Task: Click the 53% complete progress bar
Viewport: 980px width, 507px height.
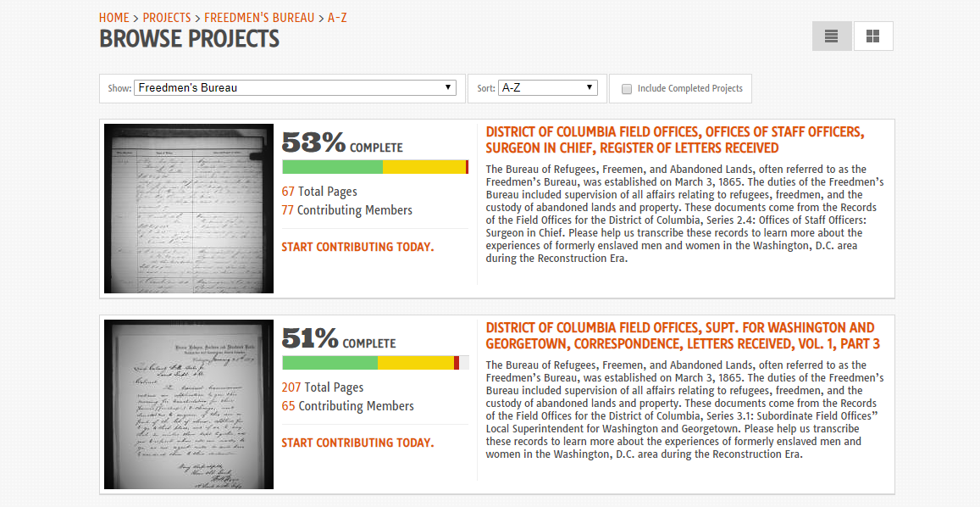Action: 375,167
